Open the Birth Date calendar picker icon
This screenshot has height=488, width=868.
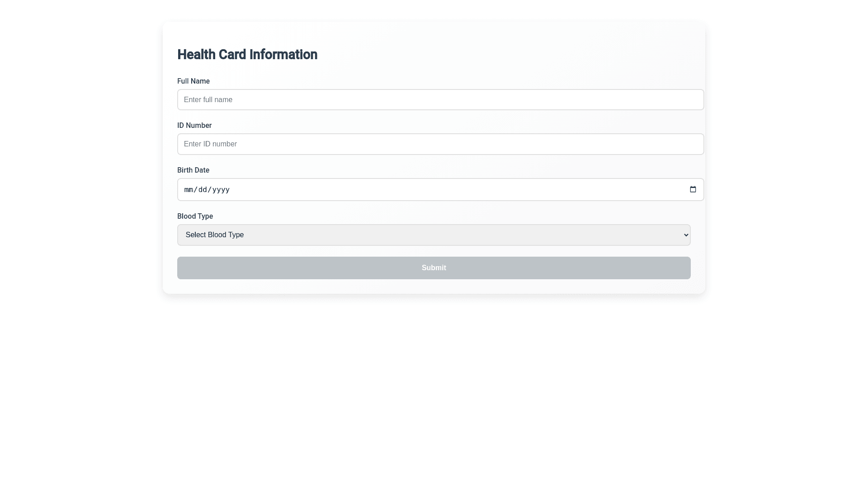[693, 189]
